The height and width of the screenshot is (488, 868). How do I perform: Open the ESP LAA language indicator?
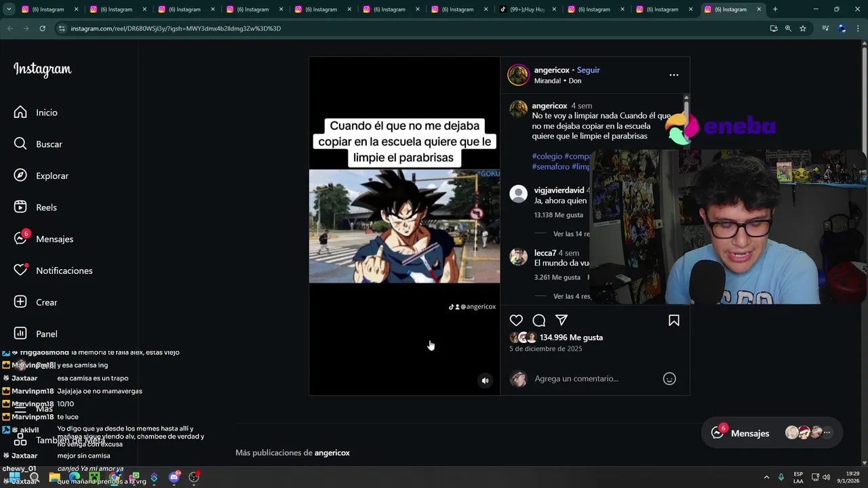tap(798, 477)
